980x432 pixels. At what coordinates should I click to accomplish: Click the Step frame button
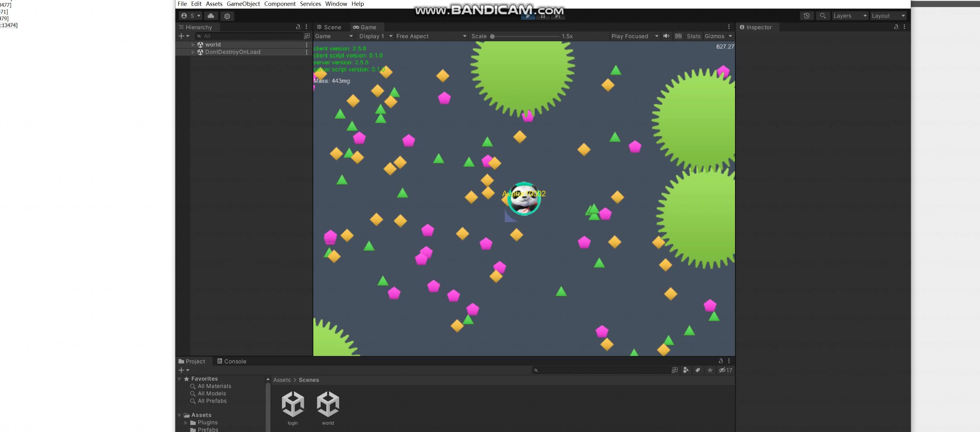(558, 16)
